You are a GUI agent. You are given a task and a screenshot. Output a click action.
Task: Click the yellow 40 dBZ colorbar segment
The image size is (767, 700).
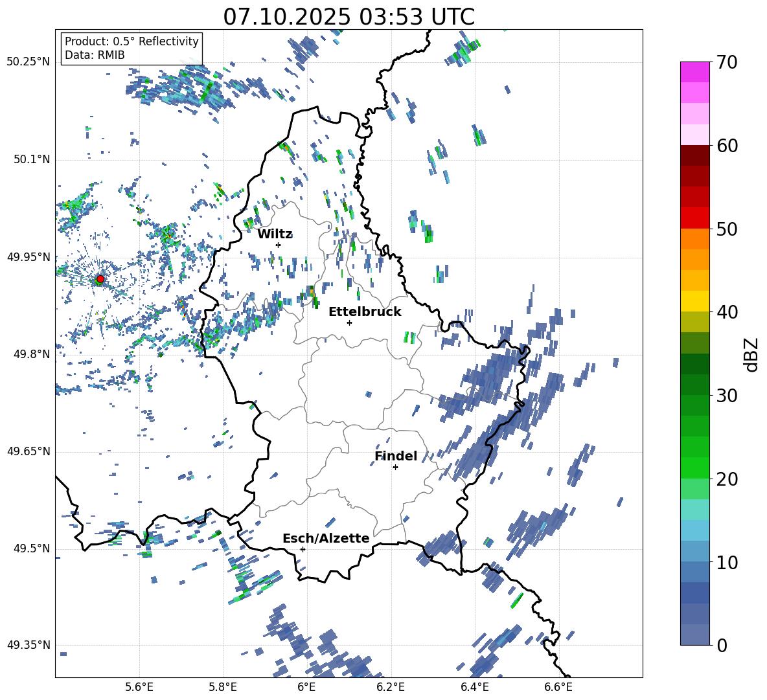pos(694,301)
